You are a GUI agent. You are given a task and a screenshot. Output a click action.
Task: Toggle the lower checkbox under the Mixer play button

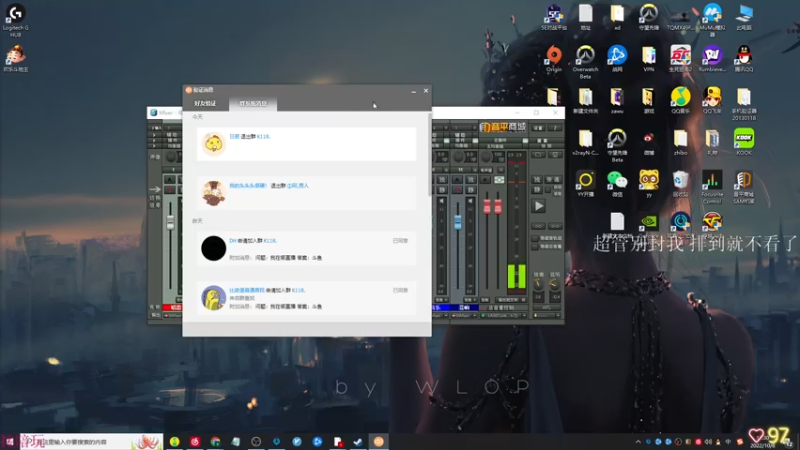pyautogui.click(x=535, y=246)
